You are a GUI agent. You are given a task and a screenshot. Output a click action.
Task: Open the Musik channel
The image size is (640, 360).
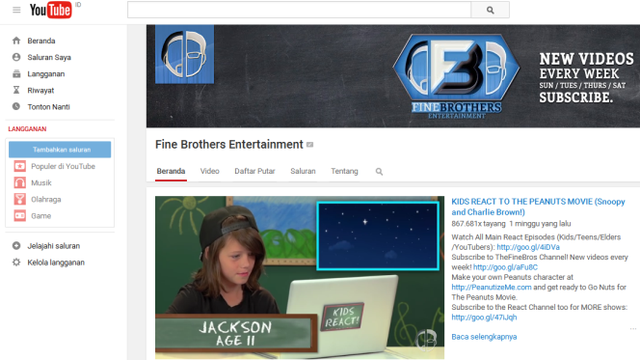point(41,183)
